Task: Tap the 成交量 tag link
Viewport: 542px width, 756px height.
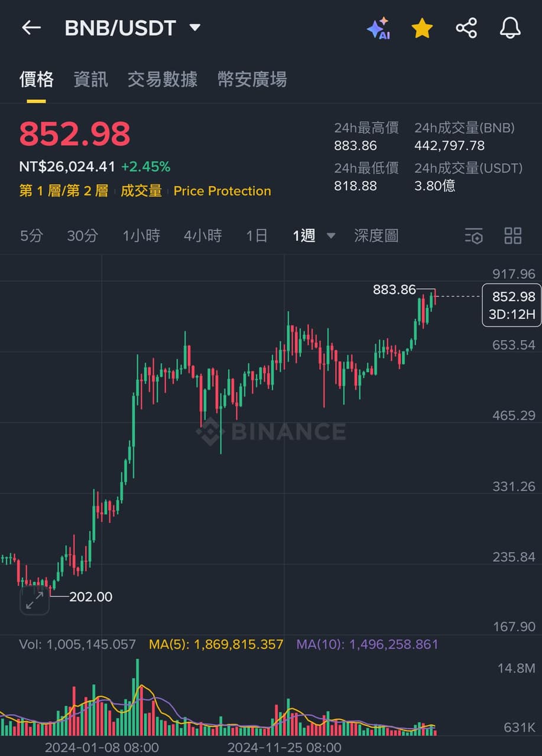Action: (141, 191)
